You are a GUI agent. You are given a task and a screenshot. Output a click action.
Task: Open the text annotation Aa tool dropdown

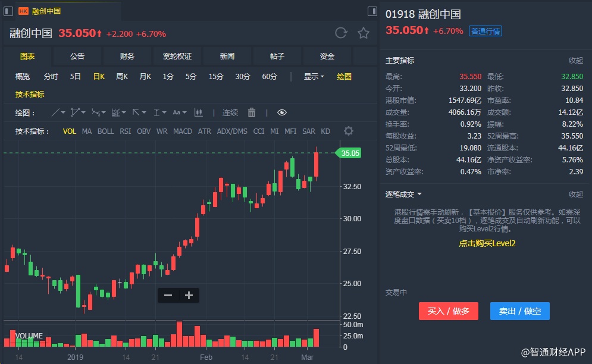[x=179, y=112]
